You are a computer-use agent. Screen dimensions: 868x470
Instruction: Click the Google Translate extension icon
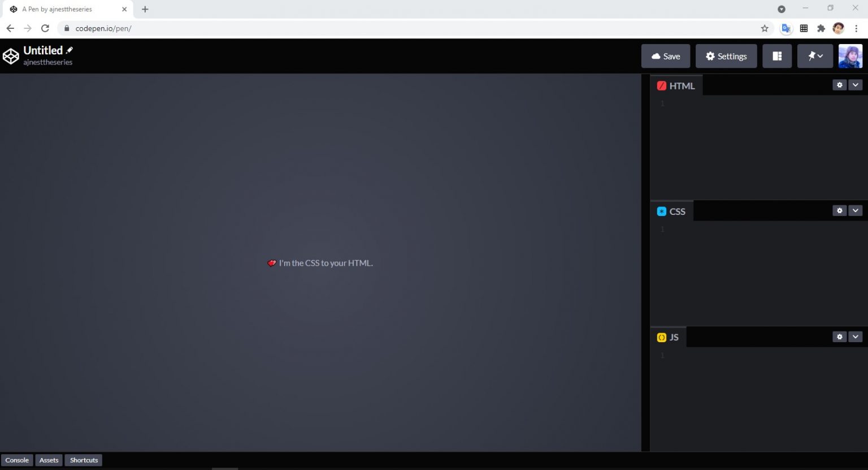(x=786, y=28)
